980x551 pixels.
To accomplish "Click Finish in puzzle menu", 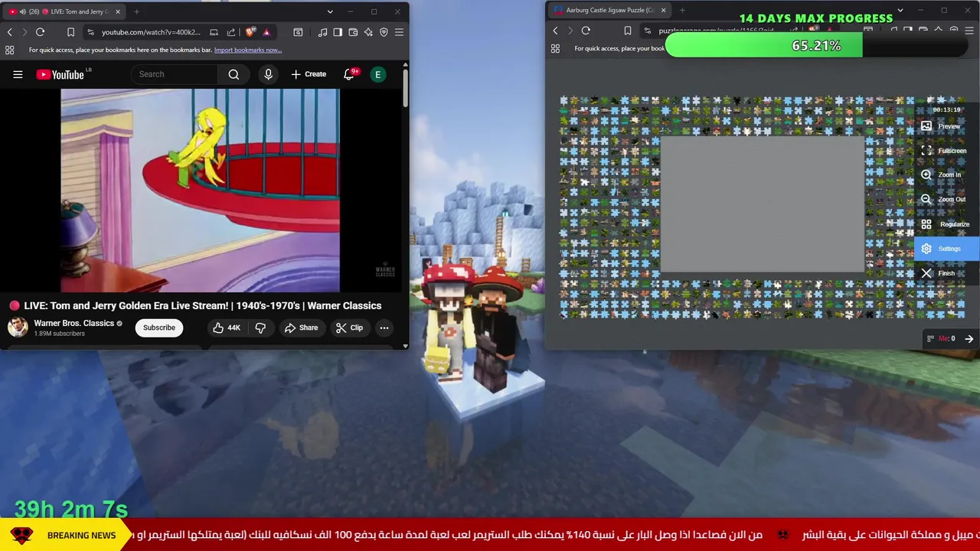I will pos(947,273).
